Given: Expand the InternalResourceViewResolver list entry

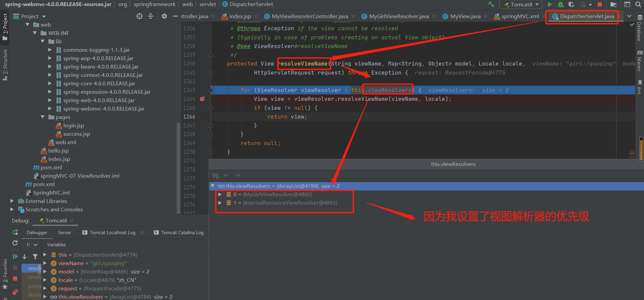Looking at the screenshot, I should [x=220, y=203].
